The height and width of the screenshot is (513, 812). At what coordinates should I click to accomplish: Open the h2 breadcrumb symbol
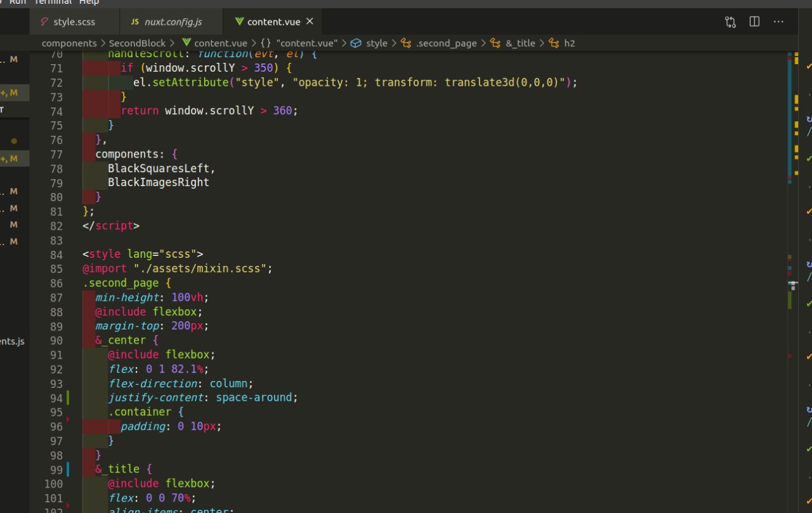coord(562,43)
